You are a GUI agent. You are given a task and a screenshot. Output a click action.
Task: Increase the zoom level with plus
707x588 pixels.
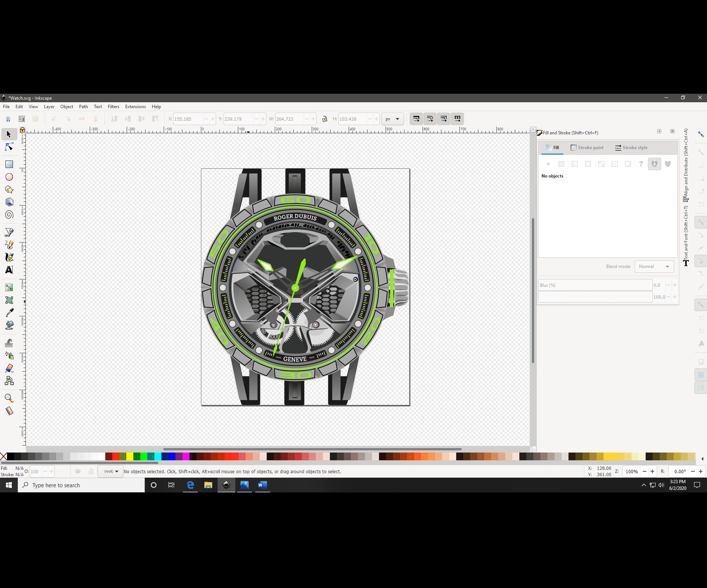click(x=652, y=471)
